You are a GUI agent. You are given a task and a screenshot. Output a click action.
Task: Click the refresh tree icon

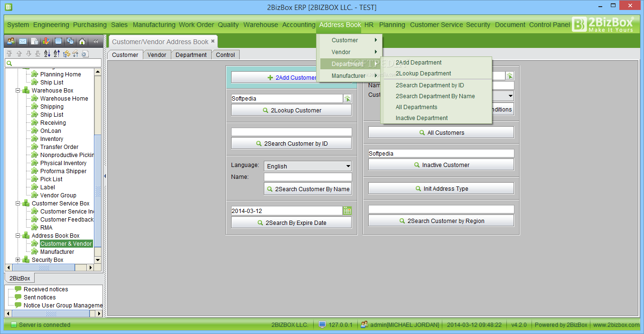click(x=66, y=54)
